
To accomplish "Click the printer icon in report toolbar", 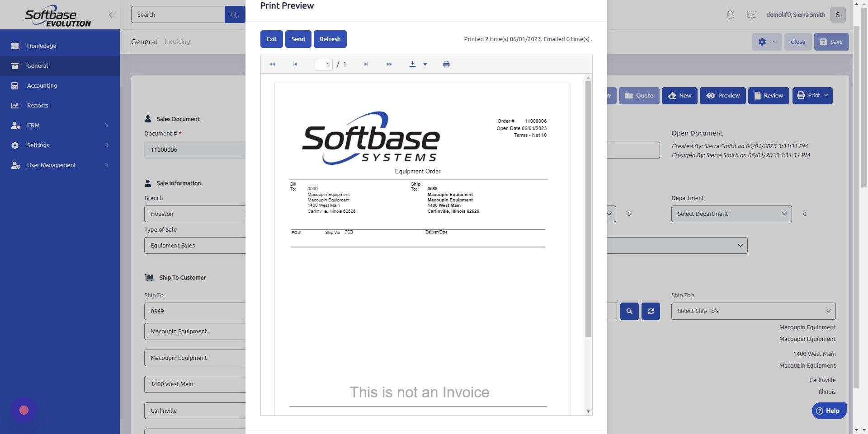I will (x=446, y=64).
